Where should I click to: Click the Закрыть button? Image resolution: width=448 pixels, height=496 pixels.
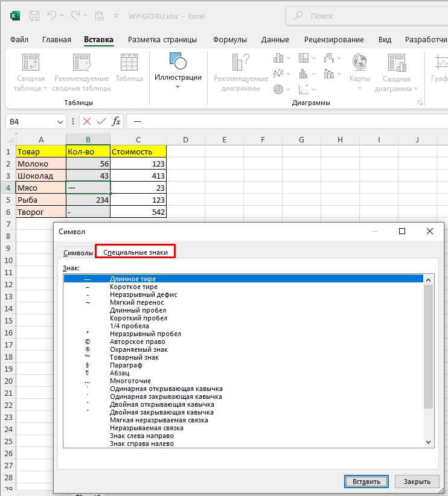[x=417, y=482]
